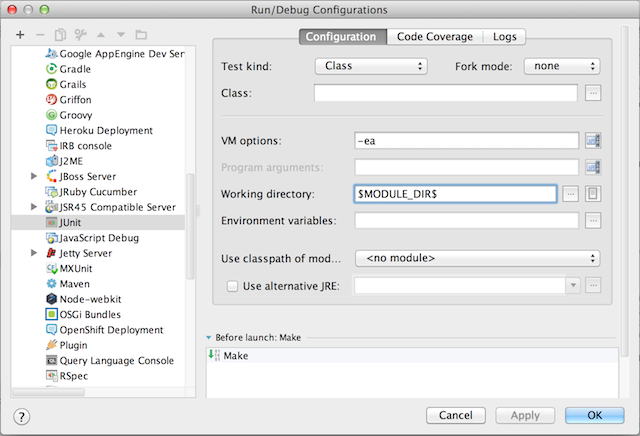The height and width of the screenshot is (436, 640).
Task: Click the Gradle icon in list
Action: (51, 69)
